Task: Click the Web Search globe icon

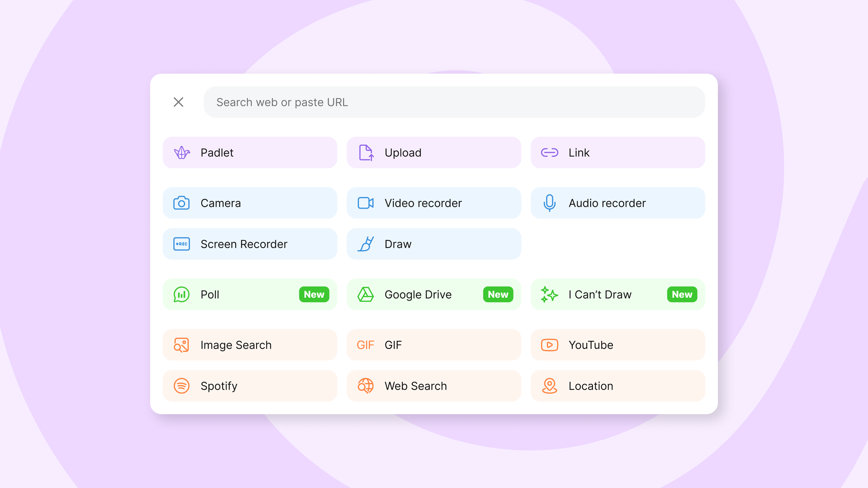Action: pyautogui.click(x=365, y=386)
